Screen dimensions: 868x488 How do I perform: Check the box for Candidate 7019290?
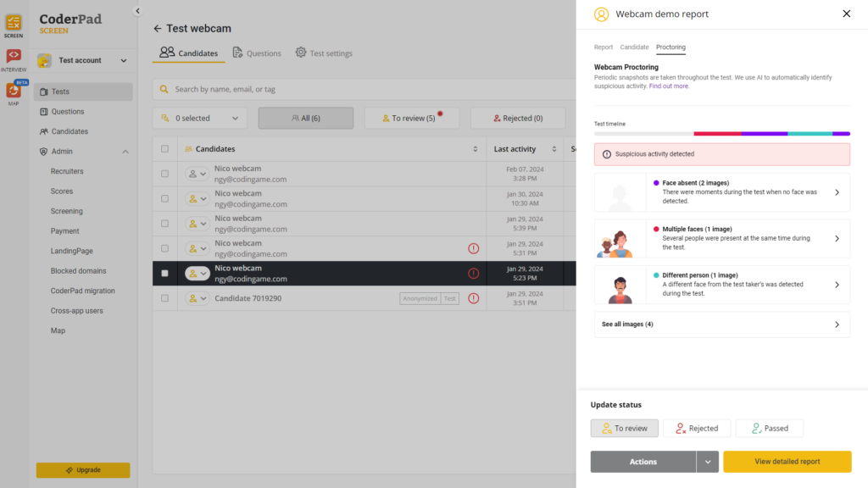tap(164, 298)
